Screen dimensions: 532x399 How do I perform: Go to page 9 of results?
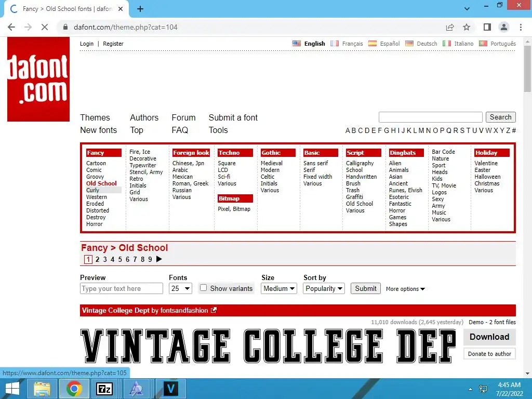pos(150,260)
